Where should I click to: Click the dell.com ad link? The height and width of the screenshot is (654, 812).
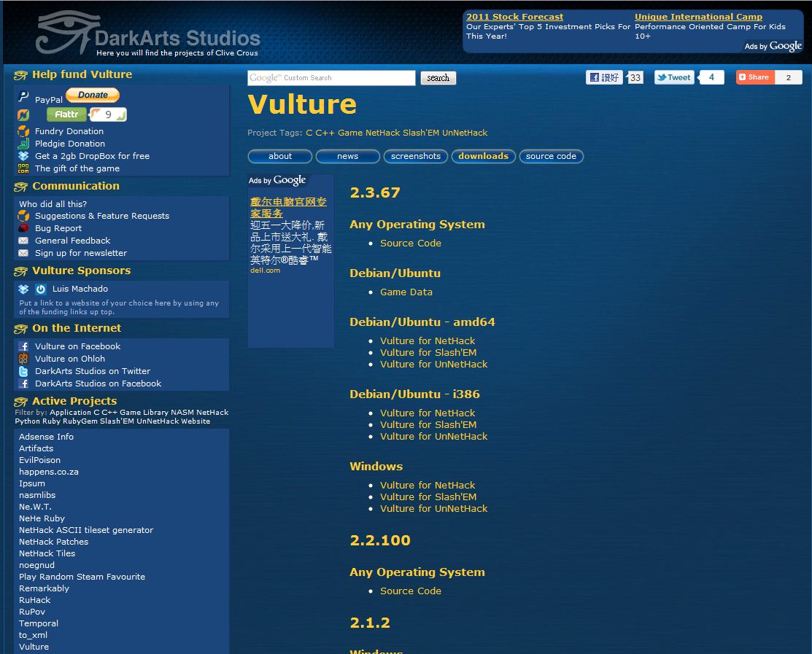tap(265, 270)
